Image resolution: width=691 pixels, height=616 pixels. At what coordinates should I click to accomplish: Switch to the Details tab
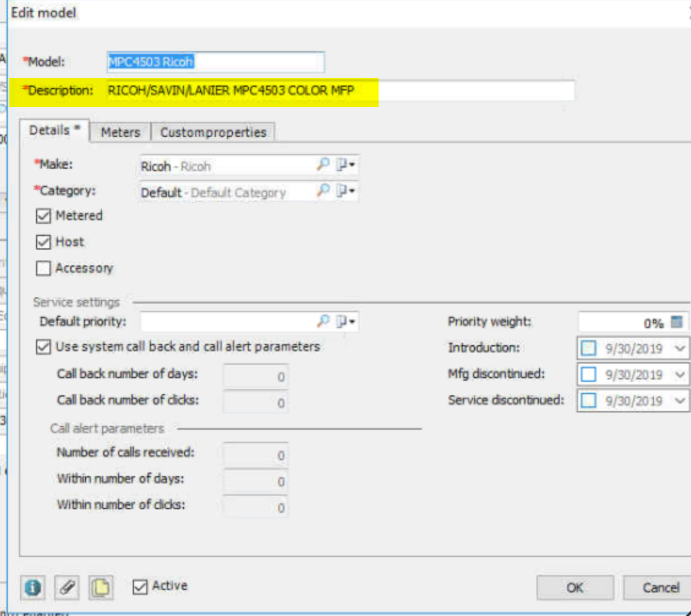point(54,131)
